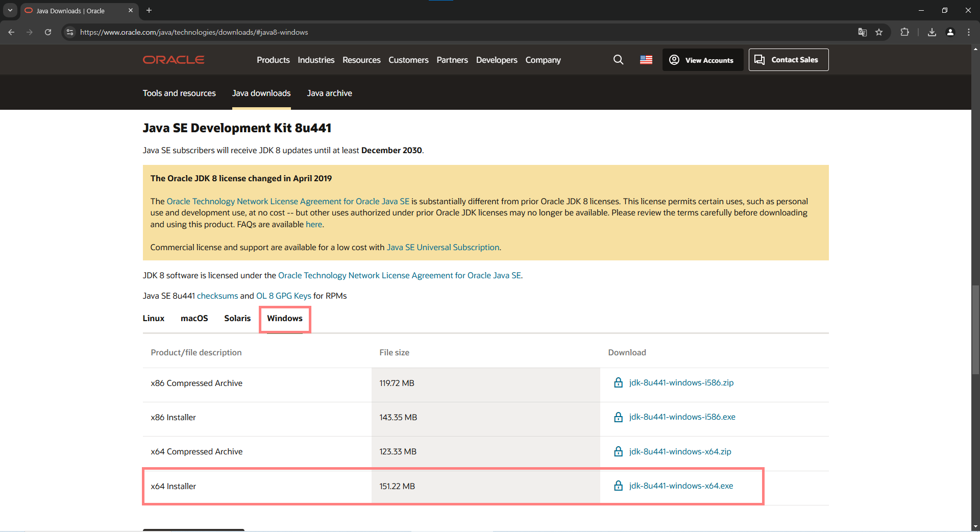
Task: Open the OL 8 GPG Keys link
Action: tap(284, 296)
